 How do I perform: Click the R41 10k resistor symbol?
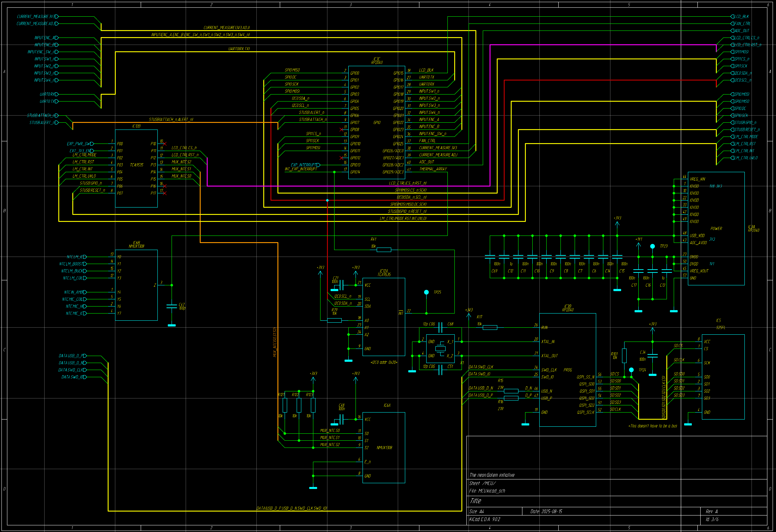click(x=384, y=250)
